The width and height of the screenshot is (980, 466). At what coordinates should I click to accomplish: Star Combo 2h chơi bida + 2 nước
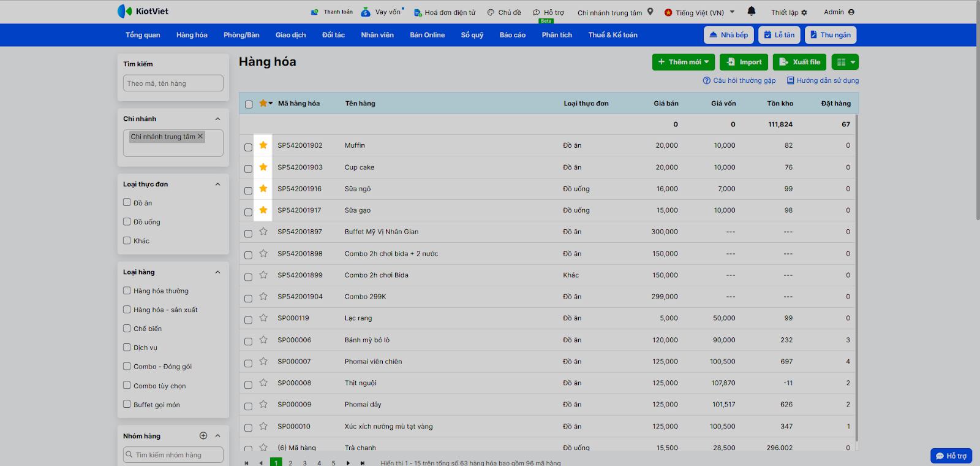click(263, 253)
